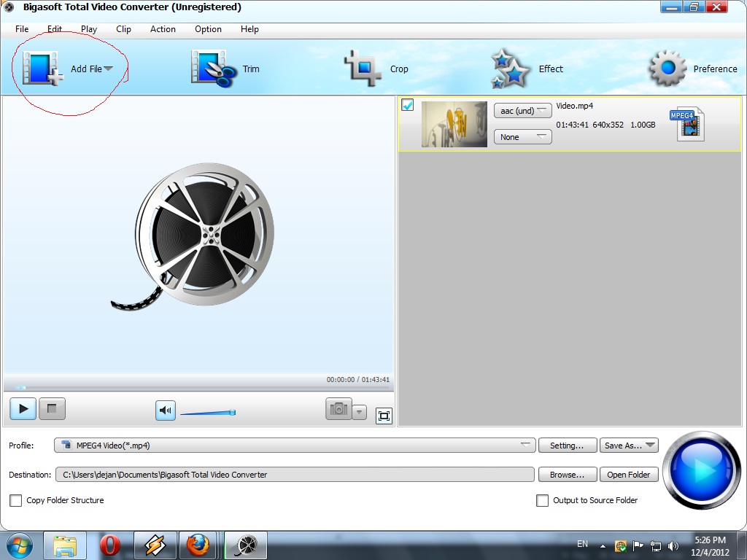Toggle full screen preview
Image resolution: width=747 pixels, height=560 pixels.
(384, 416)
